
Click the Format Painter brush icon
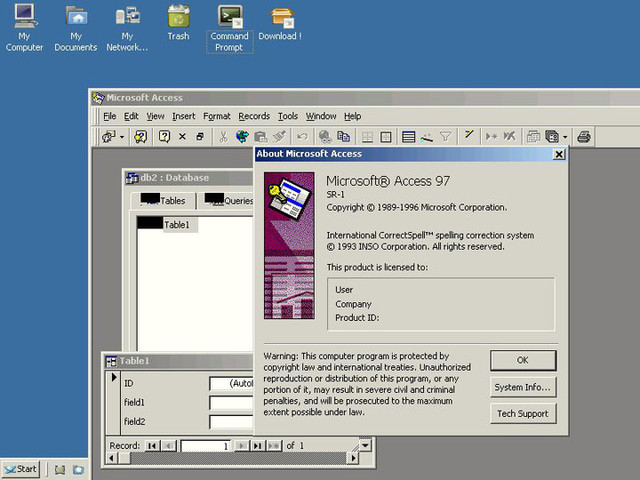[x=280, y=137]
